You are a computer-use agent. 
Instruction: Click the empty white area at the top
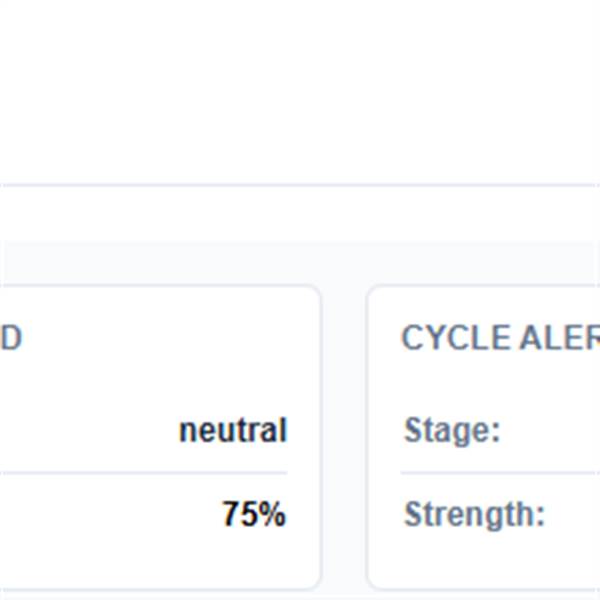click(x=300, y=90)
